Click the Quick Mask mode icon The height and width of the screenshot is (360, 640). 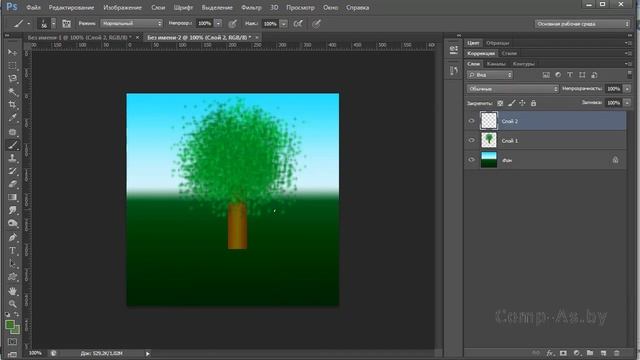pos(12,341)
